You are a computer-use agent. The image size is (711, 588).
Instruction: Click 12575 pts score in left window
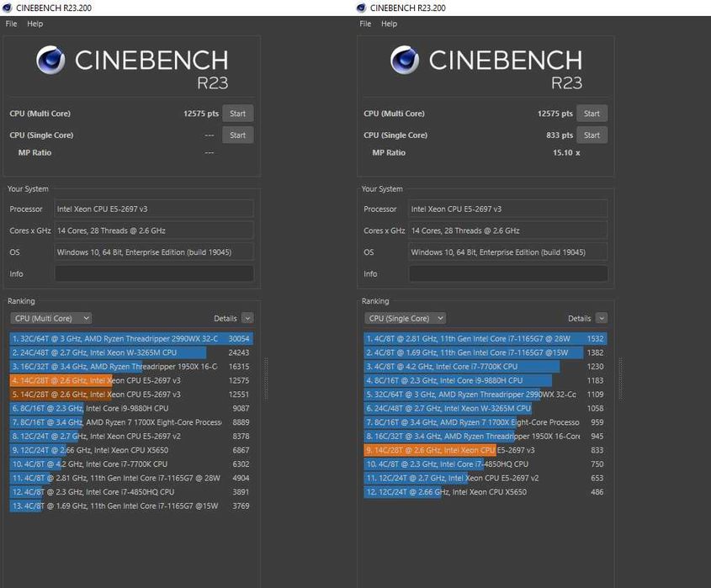click(x=201, y=114)
